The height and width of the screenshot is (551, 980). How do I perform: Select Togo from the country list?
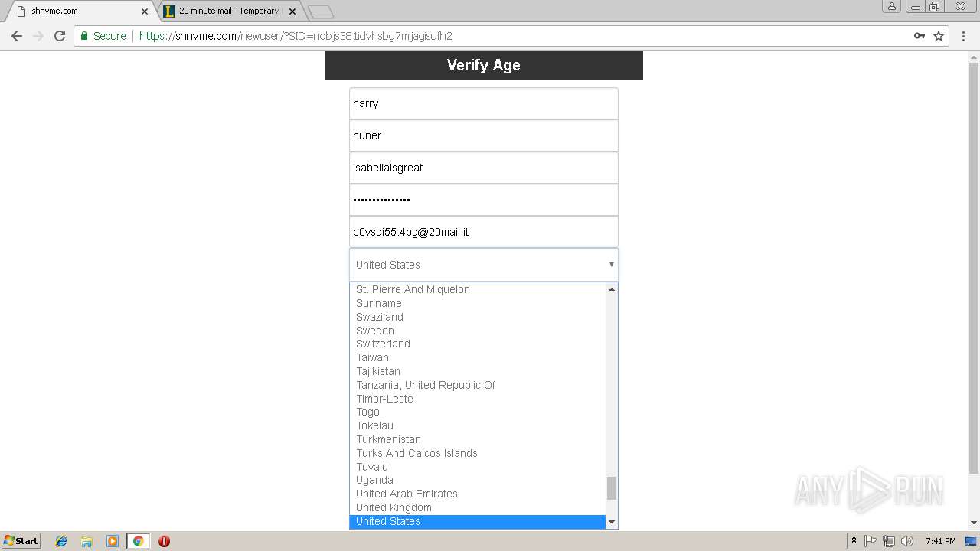point(478,412)
